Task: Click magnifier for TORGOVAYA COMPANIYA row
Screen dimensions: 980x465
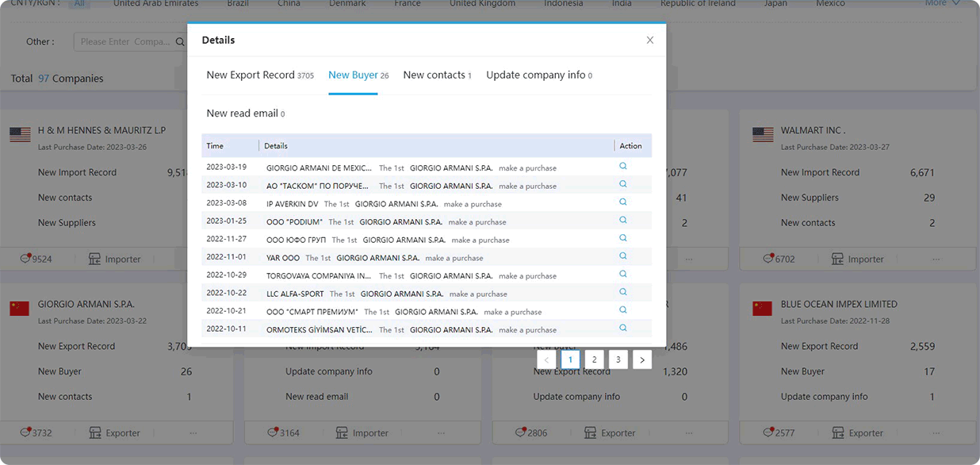Action: click(x=623, y=275)
